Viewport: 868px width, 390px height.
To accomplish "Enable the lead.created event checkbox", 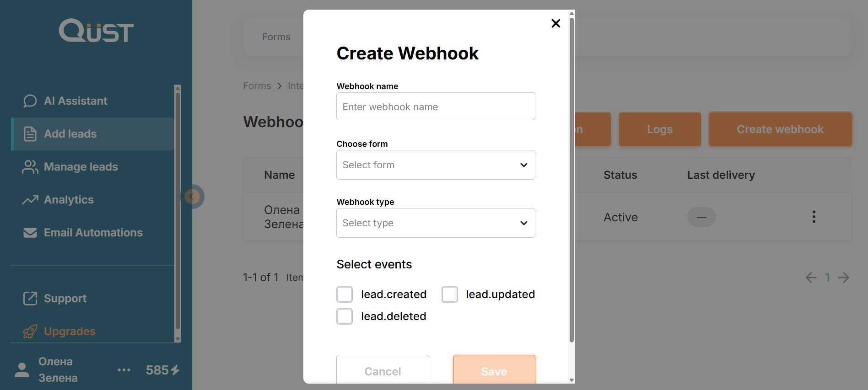I will point(345,294).
